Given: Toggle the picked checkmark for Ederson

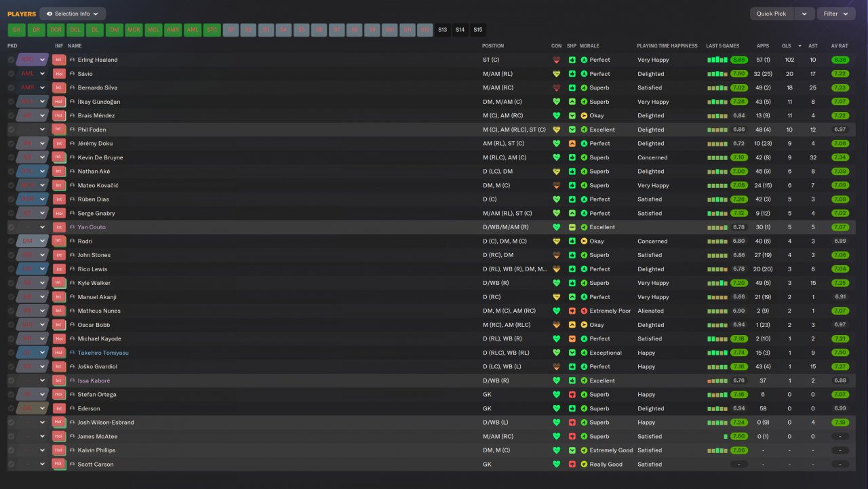Looking at the screenshot, I should [x=11, y=409].
